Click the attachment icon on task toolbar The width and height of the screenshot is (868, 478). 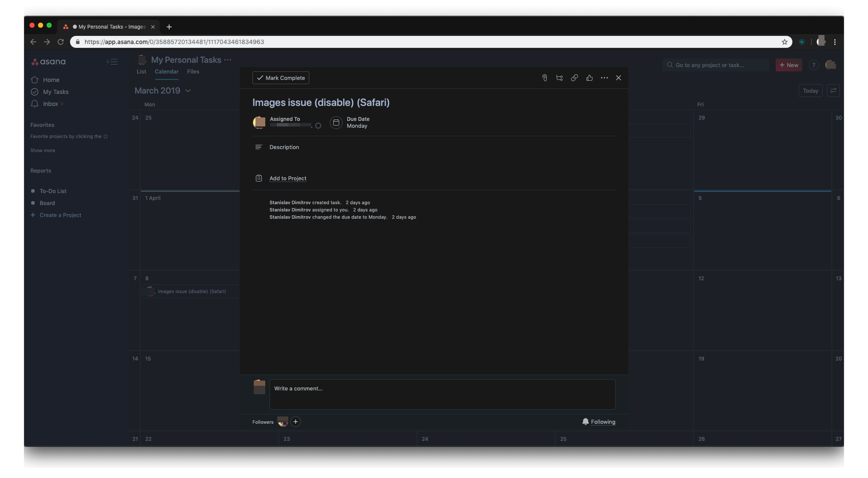click(544, 77)
